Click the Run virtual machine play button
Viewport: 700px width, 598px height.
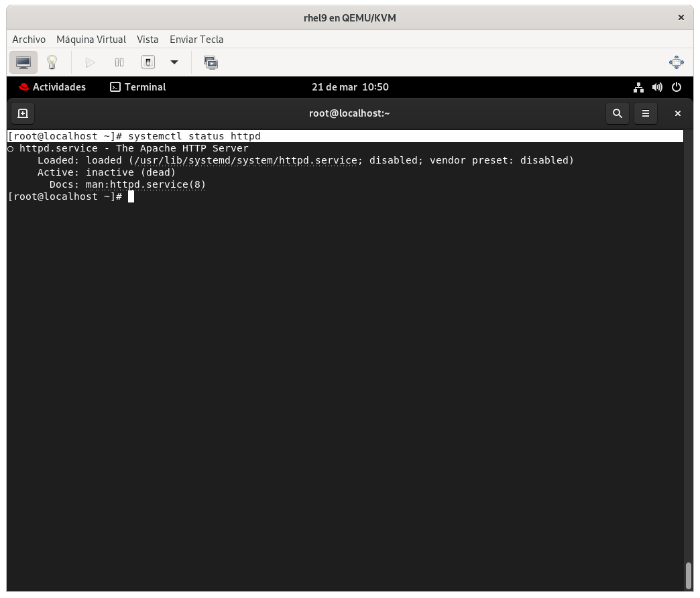[x=90, y=62]
